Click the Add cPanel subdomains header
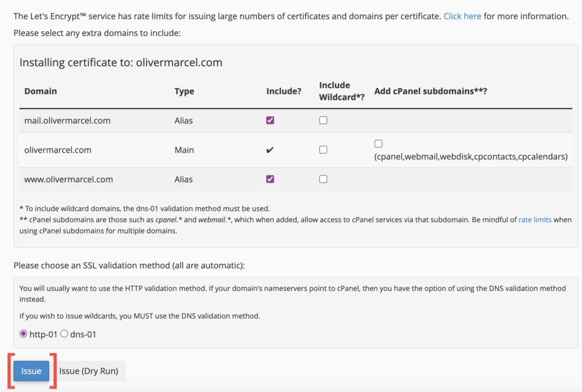 (431, 92)
